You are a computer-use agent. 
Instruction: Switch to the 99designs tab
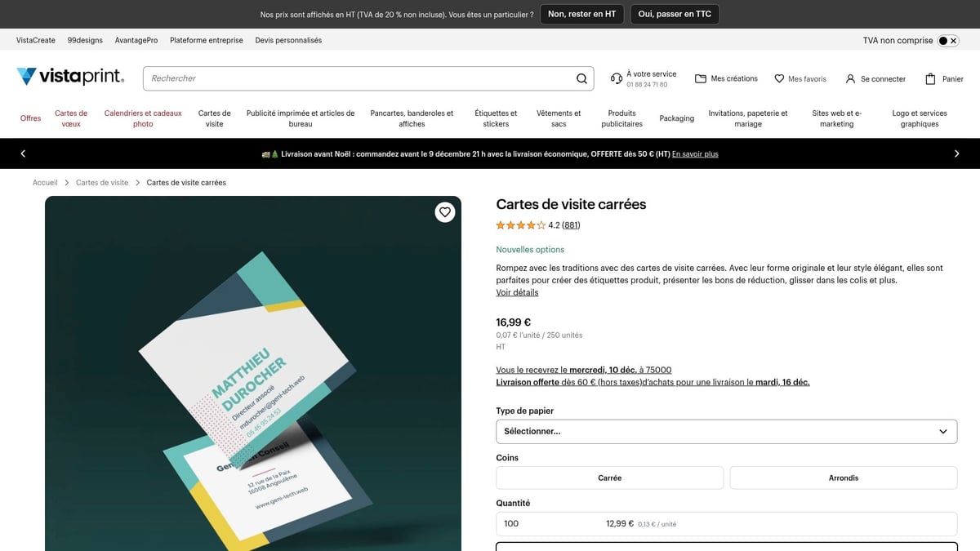(85, 39)
